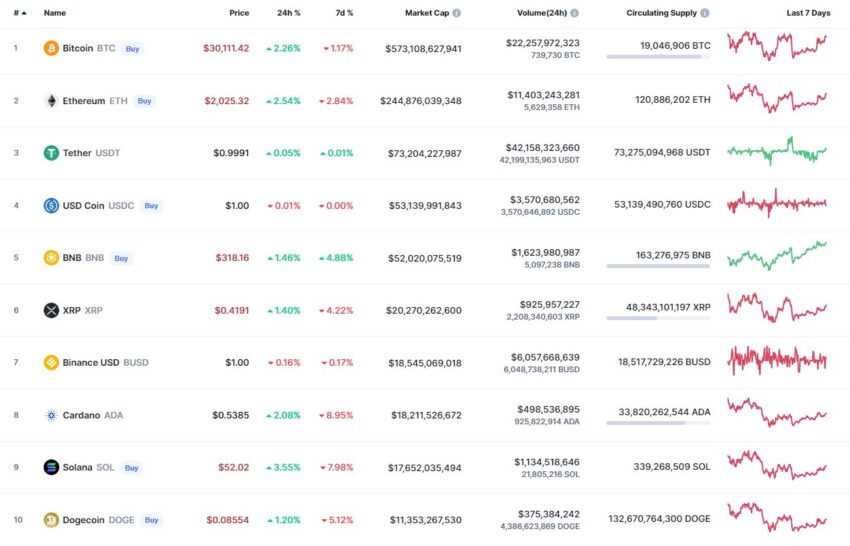Sort table by 24h % column

tap(288, 13)
